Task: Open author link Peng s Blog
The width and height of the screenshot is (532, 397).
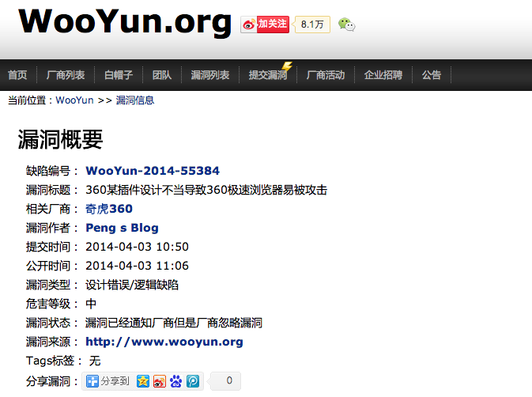Action: [122, 228]
